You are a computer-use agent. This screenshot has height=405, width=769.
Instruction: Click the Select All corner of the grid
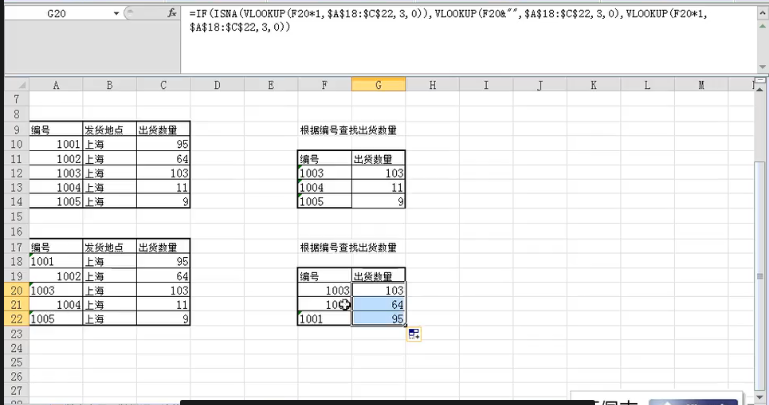14,86
